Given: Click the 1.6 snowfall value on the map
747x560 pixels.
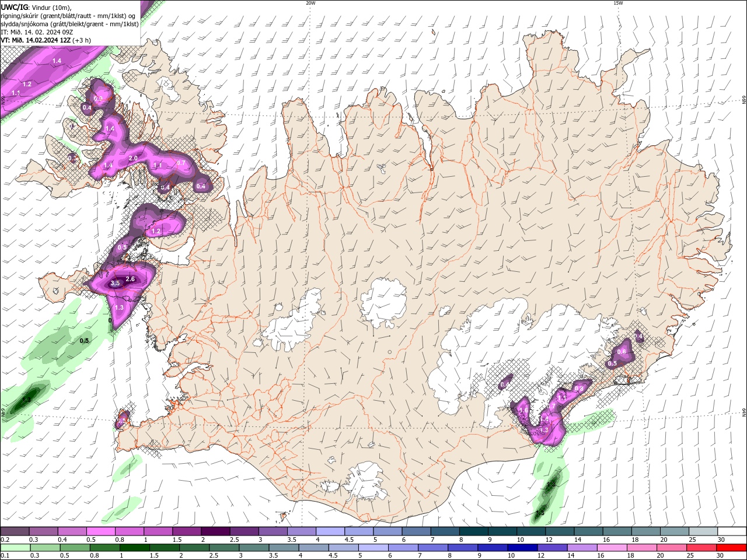Looking at the screenshot, I should click(523, 410).
